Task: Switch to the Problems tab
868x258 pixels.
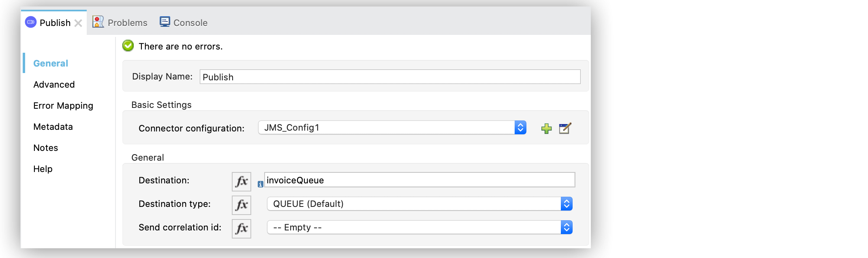Action: 127,22
